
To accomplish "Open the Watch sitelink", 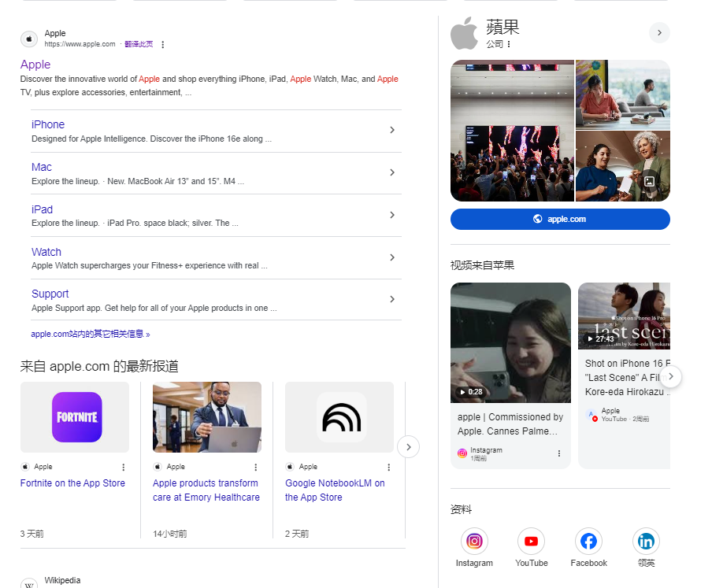I will [x=46, y=252].
